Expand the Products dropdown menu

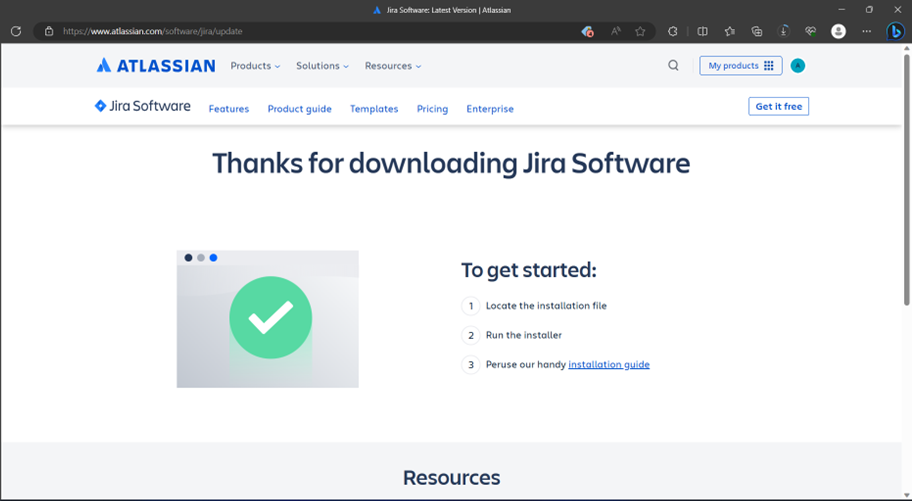255,66
